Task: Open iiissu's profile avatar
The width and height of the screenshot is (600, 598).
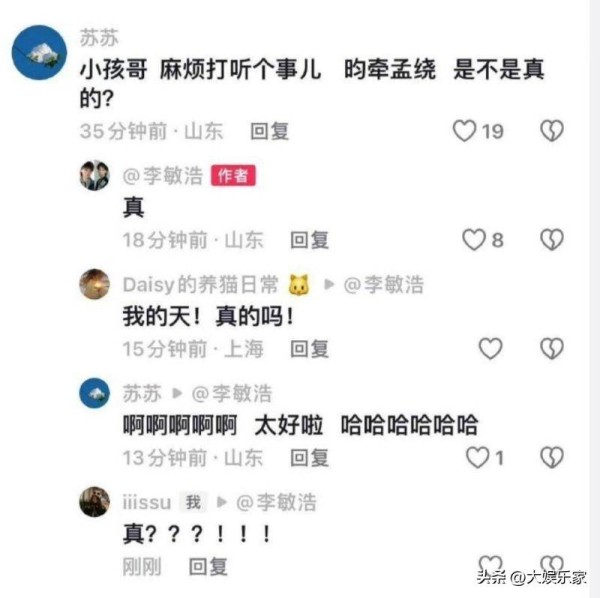Action: pos(95,502)
